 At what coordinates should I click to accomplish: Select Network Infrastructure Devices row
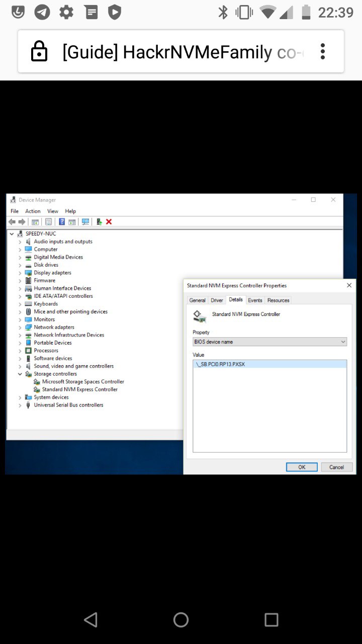pyautogui.click(x=69, y=335)
